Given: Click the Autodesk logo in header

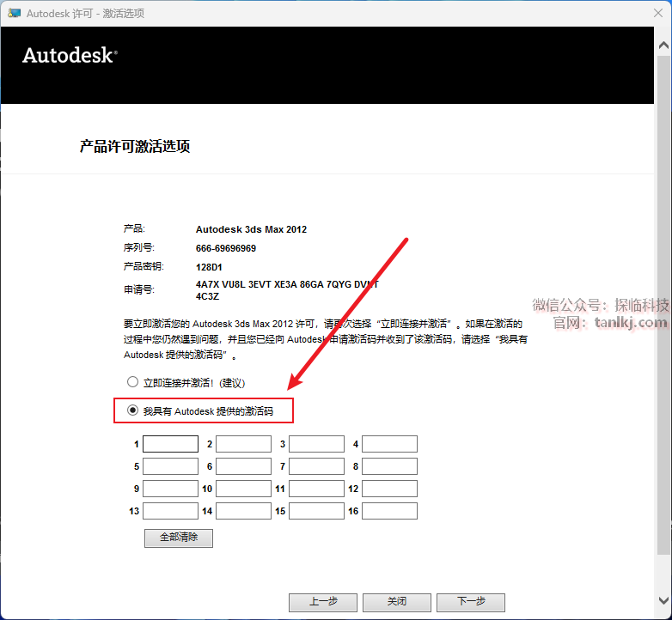Looking at the screenshot, I should [x=70, y=55].
